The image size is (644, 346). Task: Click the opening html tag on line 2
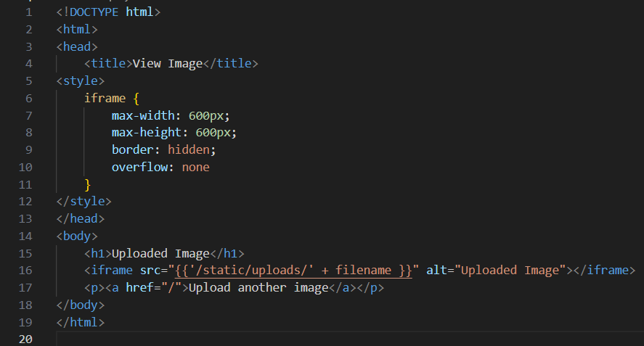point(77,30)
